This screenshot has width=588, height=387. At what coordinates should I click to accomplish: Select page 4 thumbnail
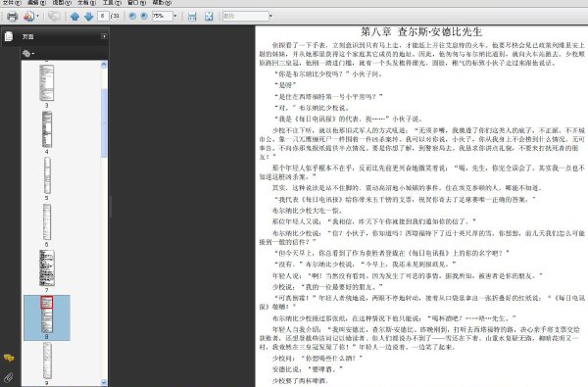47,129
